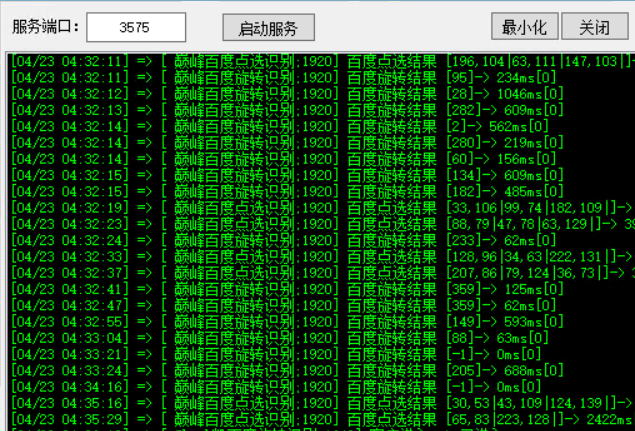
Task: Select the 04:35:29 点选 row taking 2422ms
Action: (x=322, y=419)
